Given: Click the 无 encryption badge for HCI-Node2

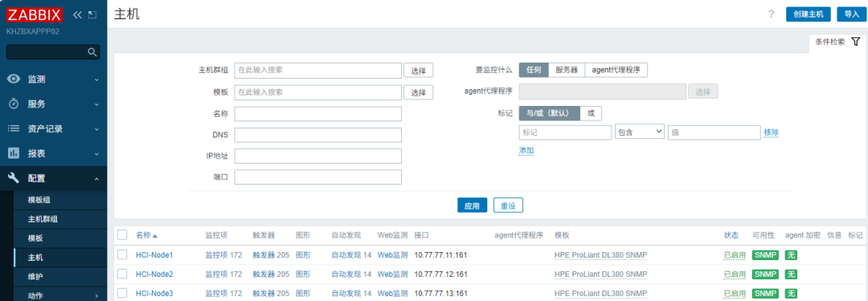Looking at the screenshot, I should point(791,274).
